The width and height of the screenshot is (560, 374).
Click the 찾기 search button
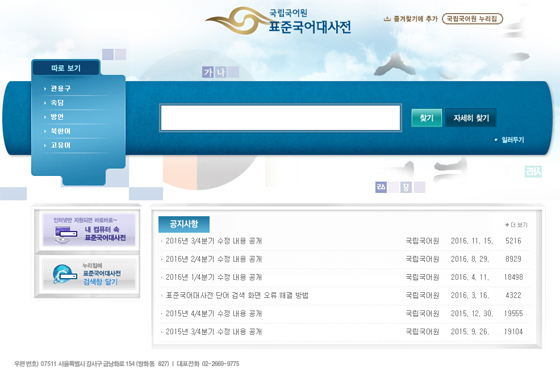pos(426,118)
